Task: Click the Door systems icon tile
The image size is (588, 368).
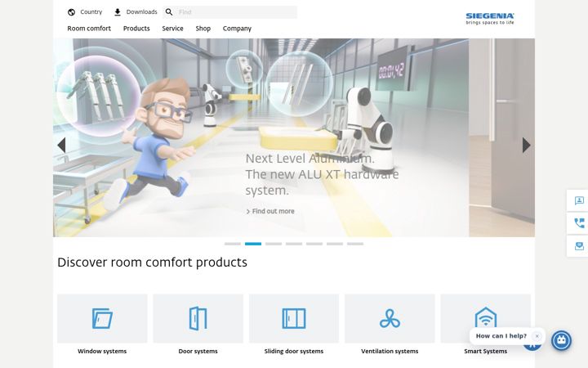Action: 198,318
